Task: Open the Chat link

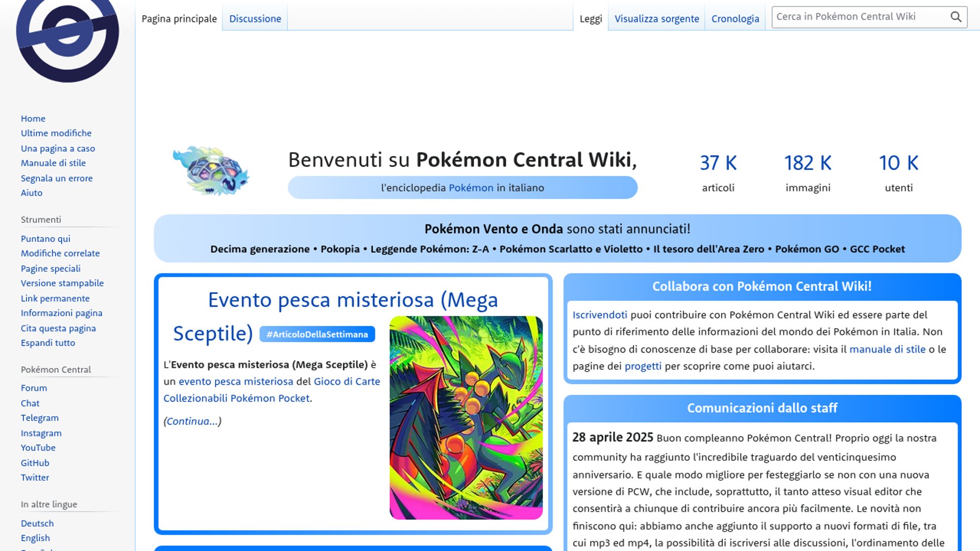Action: click(x=30, y=403)
